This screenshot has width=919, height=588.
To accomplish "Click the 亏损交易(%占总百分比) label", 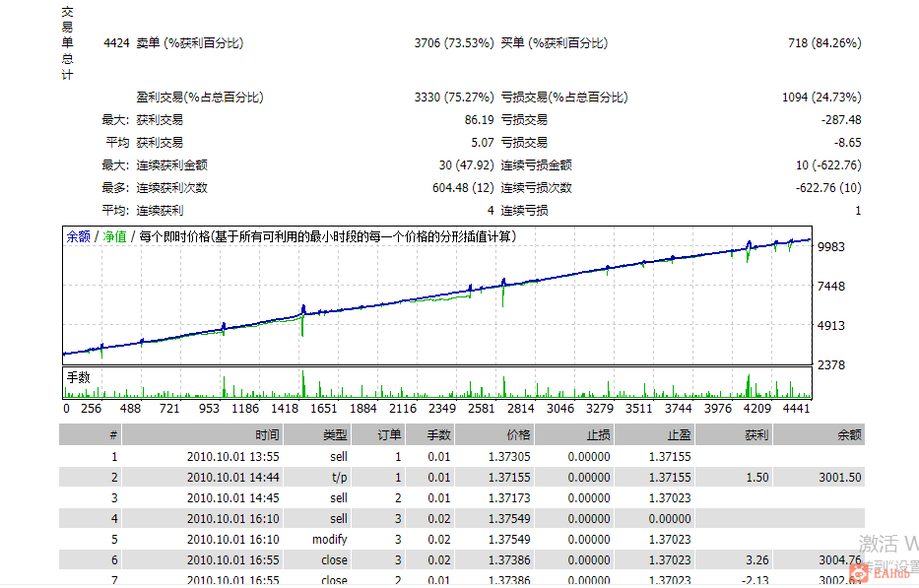I will (564, 98).
